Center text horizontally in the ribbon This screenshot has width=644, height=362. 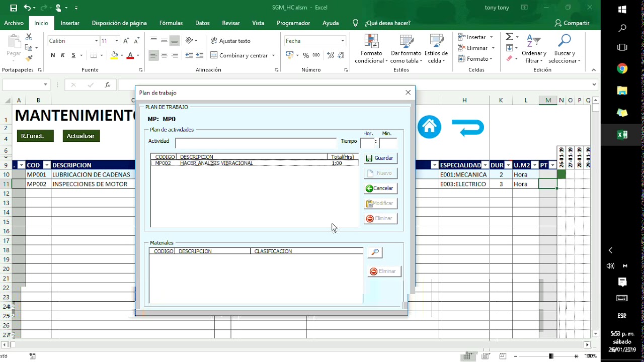[164, 55]
